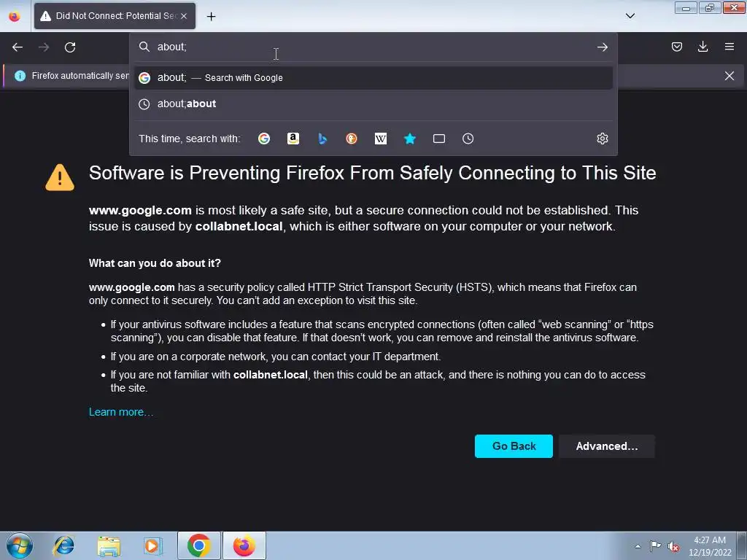
Task: Open the Learn more link
Action: [121, 412]
